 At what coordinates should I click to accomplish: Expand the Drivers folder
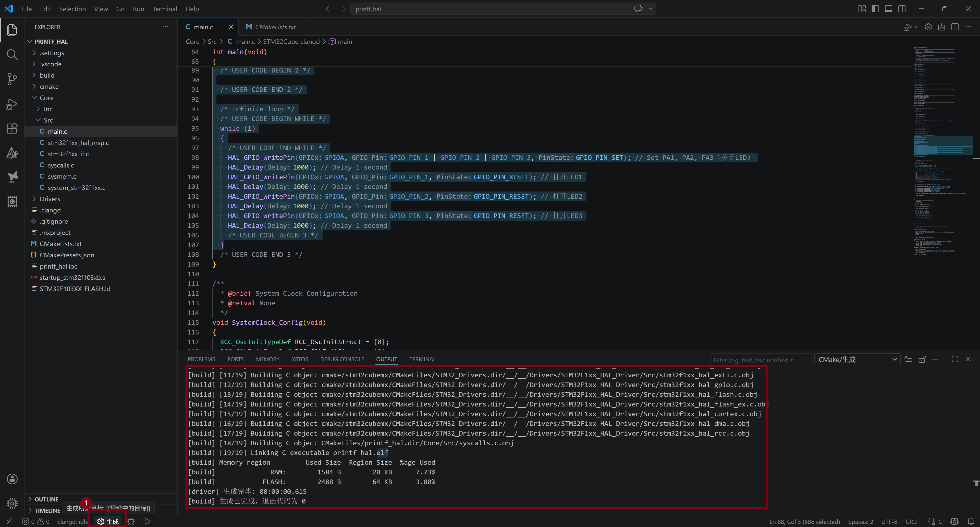(101, 199)
